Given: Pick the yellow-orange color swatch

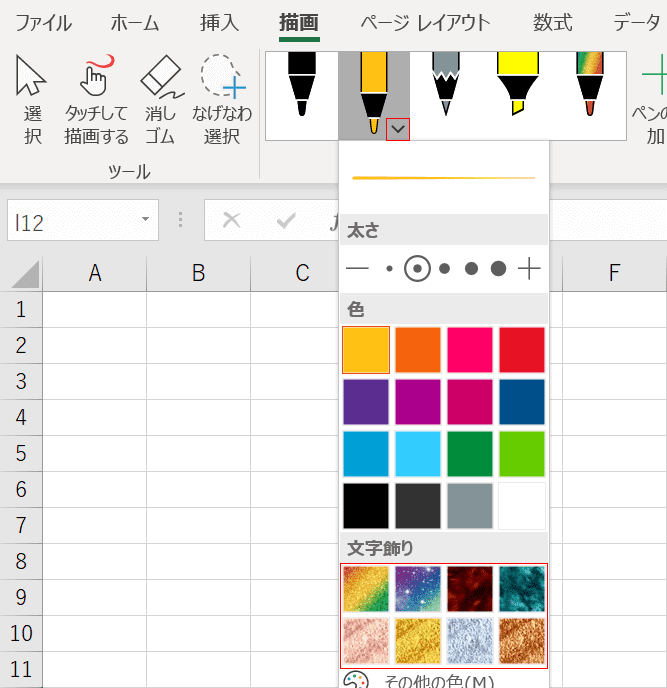Looking at the screenshot, I should coord(366,350).
